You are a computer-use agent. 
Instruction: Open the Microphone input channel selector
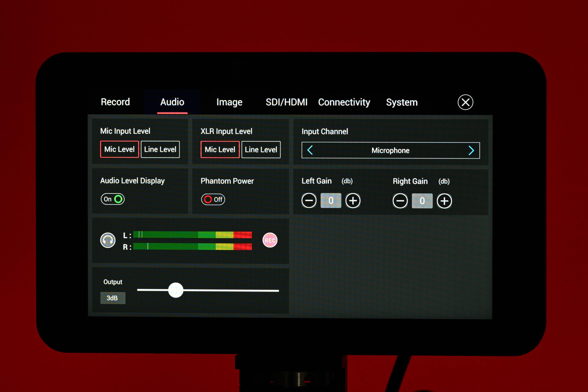pos(390,151)
